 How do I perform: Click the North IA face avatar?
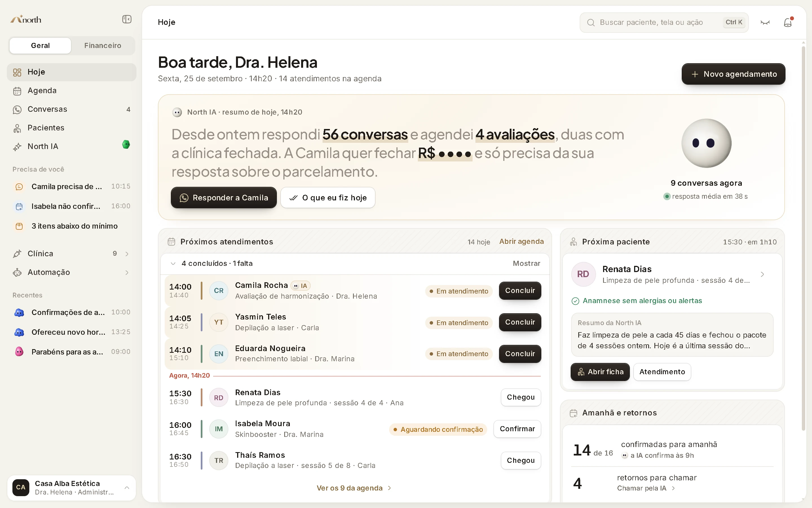(x=706, y=143)
